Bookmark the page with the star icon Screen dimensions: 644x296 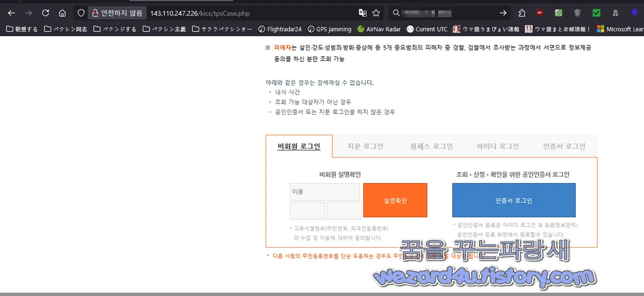tap(375, 14)
